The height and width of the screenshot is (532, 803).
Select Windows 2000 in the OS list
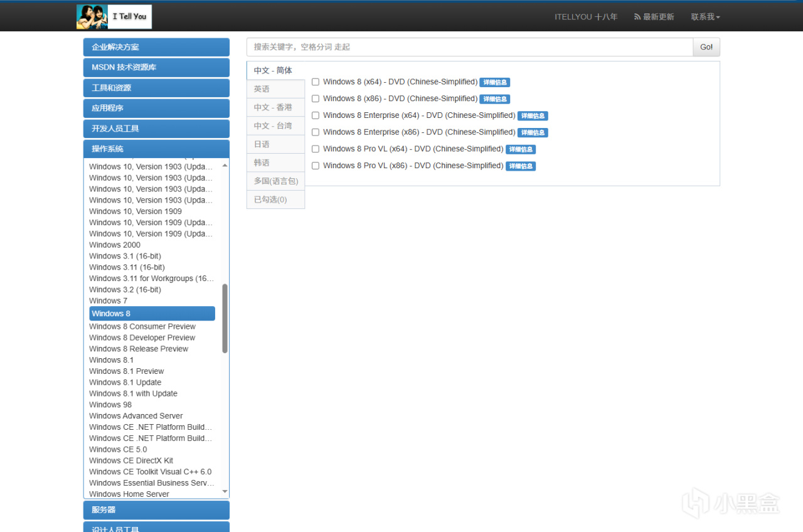pos(115,245)
